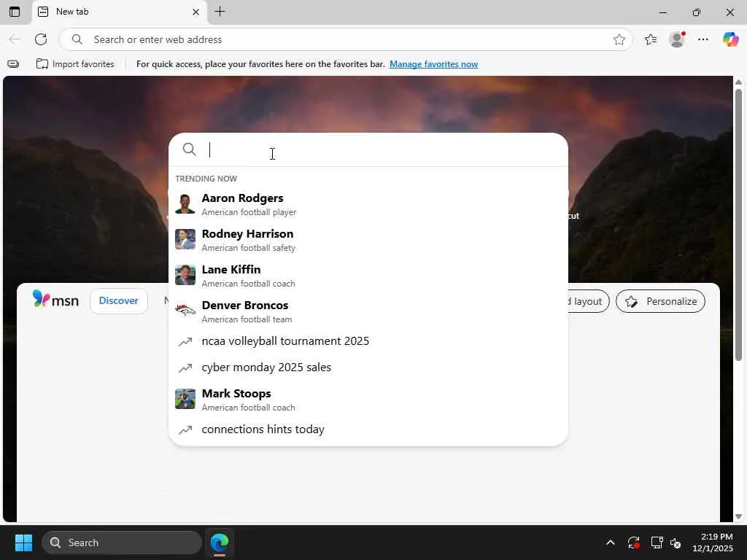Select trending result Aaron Rodgers
Viewport: 747px width, 560px height.
pyautogui.click(x=368, y=204)
